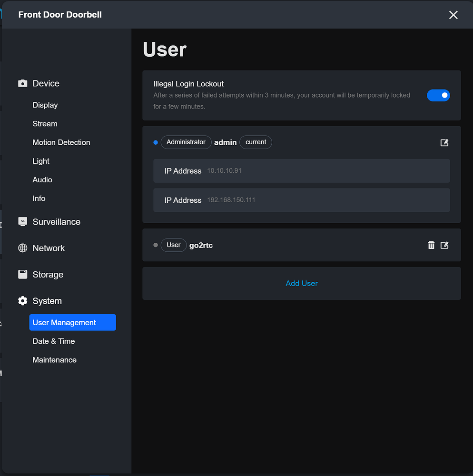Open the System gear icon
Viewport: 473px width, 476px height.
click(x=22, y=300)
